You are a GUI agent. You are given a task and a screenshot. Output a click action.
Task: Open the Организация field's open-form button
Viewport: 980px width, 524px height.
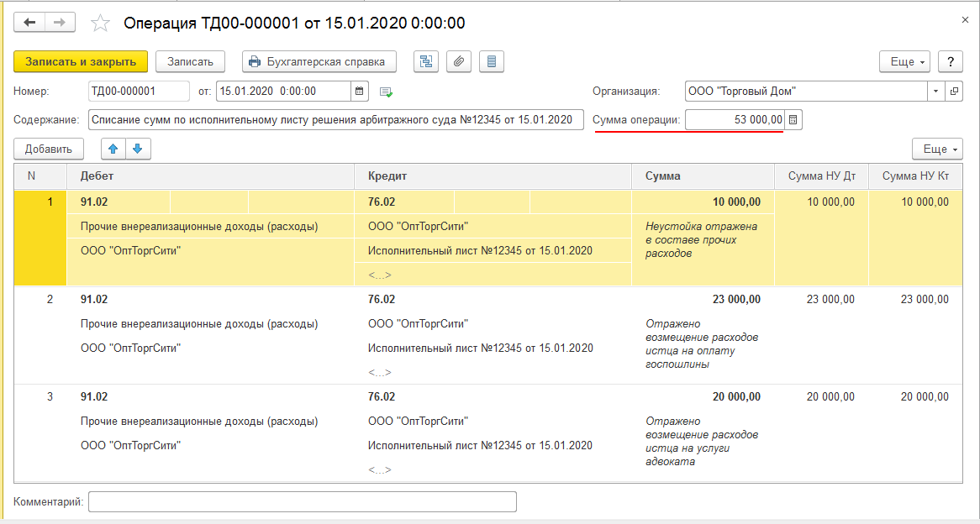click(x=954, y=92)
